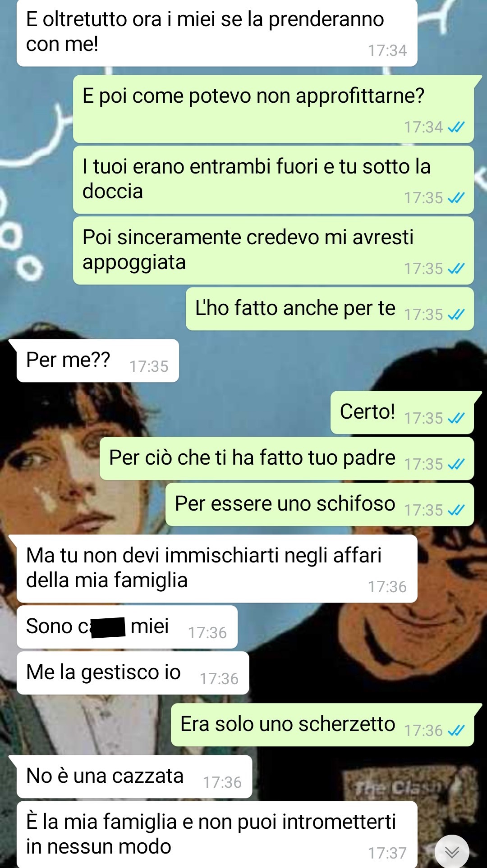This screenshot has width=487, height=868.
Task: Tap read ticks on "Poi sinceramente credevo" message
Action: [x=456, y=269]
